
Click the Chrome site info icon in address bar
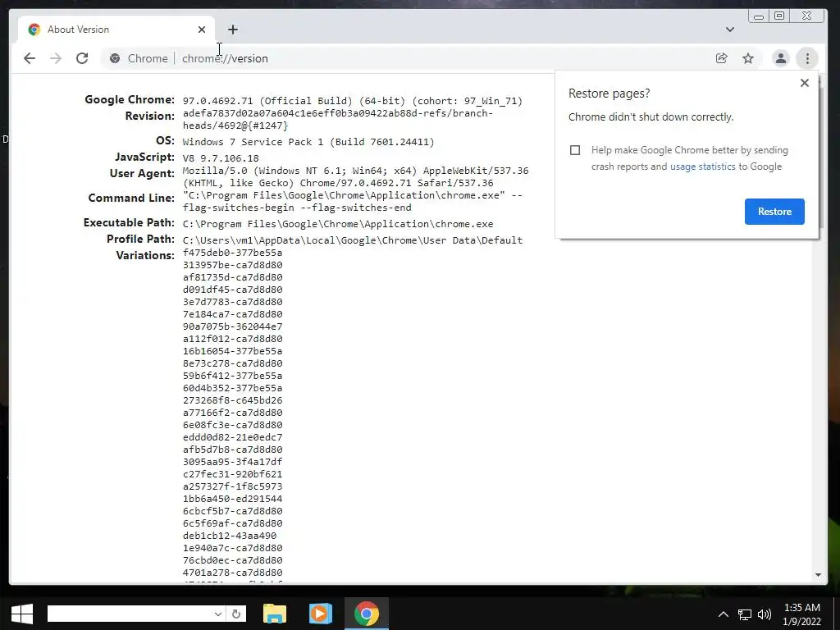pos(115,58)
